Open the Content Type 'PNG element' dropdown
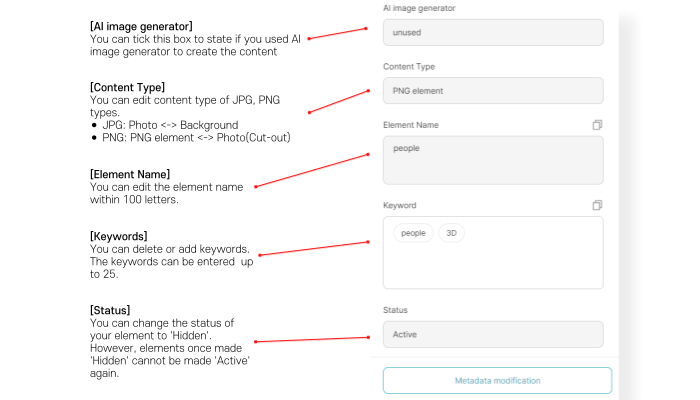The image size is (700, 400). pos(493,91)
